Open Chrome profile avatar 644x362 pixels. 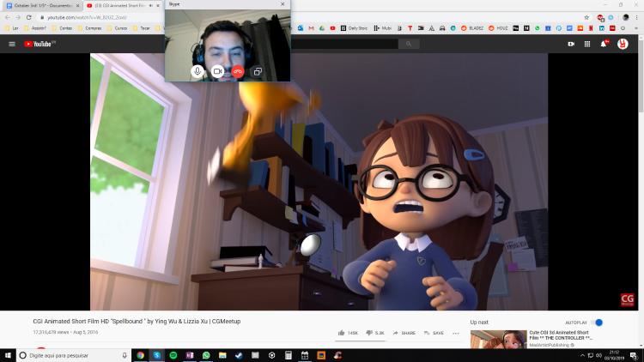(625, 17)
